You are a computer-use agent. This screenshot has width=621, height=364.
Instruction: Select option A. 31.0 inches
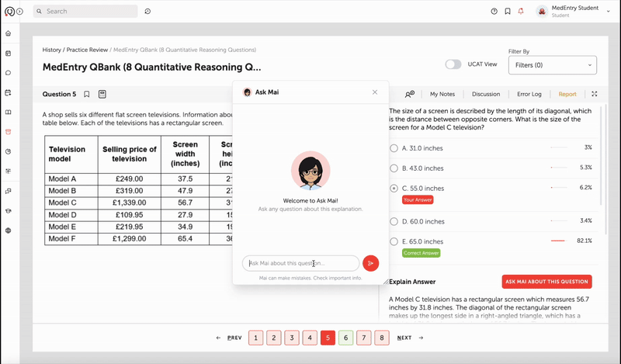pyautogui.click(x=394, y=148)
